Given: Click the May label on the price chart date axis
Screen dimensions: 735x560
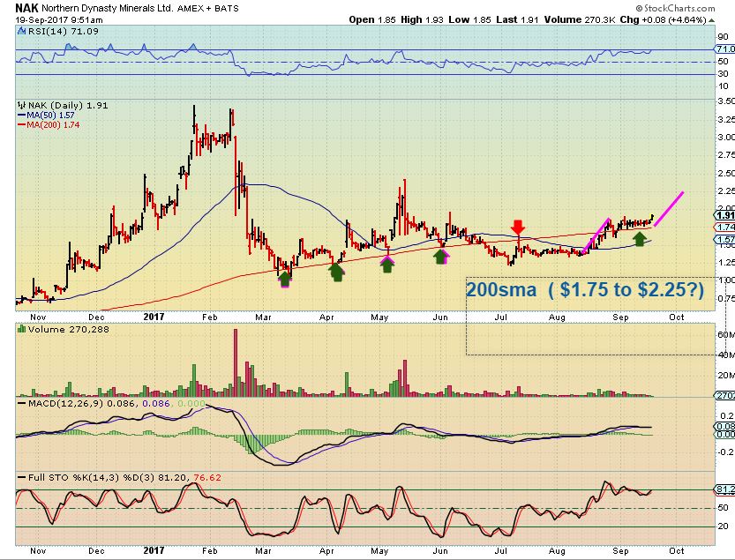Looking at the screenshot, I should click(379, 317).
